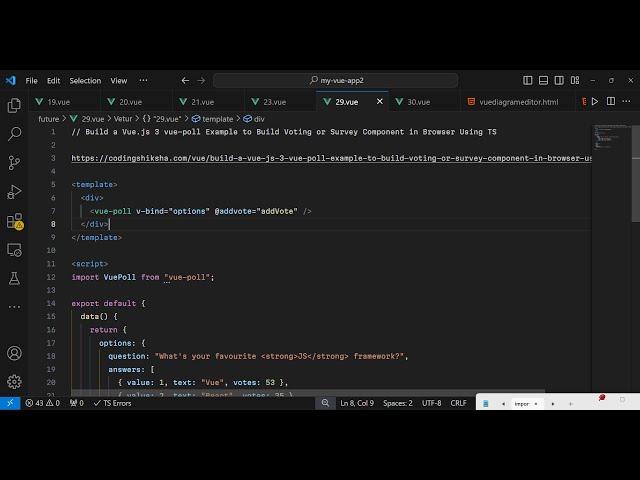
Task: Open Remote Explorer view
Action: point(14,249)
